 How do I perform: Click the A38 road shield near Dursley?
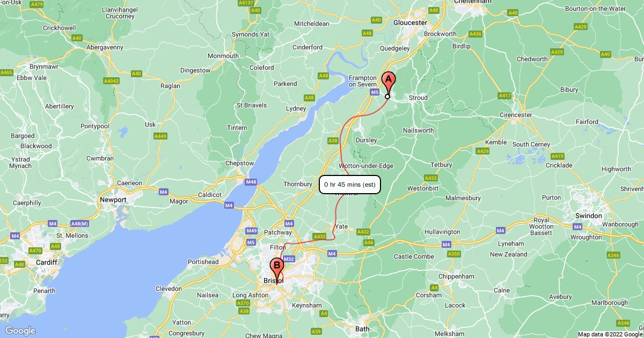(x=333, y=141)
